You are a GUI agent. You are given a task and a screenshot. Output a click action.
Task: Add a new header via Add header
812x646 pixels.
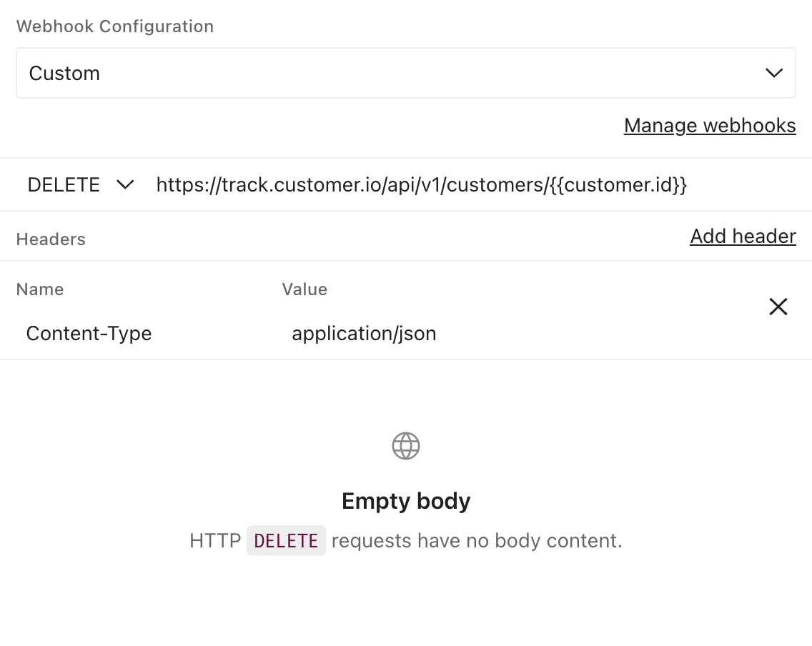click(x=743, y=237)
